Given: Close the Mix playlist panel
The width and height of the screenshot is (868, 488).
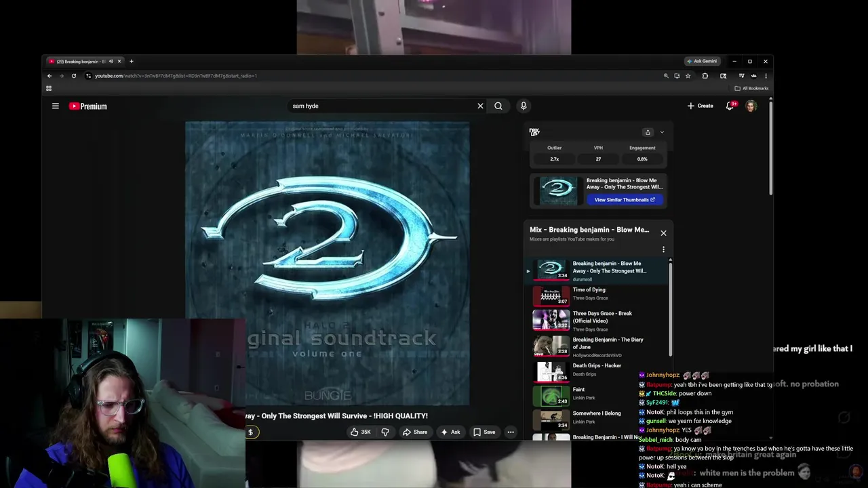Looking at the screenshot, I should tap(663, 233).
